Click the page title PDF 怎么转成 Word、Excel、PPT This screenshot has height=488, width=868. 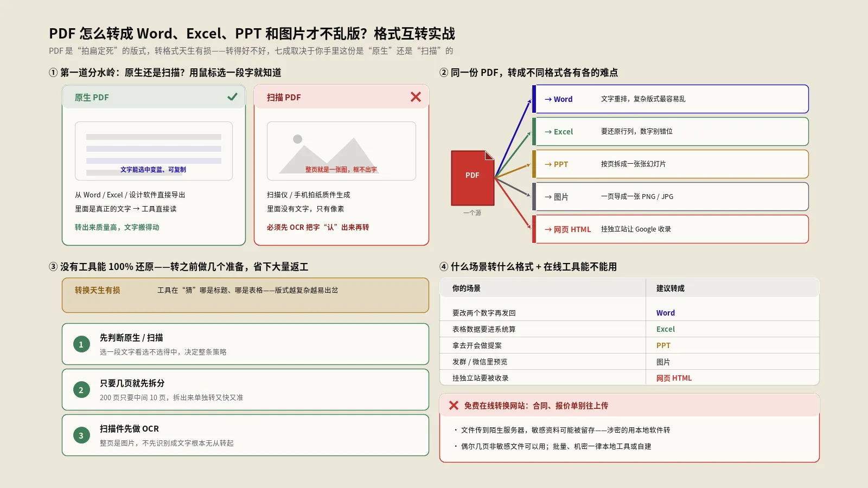[252, 34]
